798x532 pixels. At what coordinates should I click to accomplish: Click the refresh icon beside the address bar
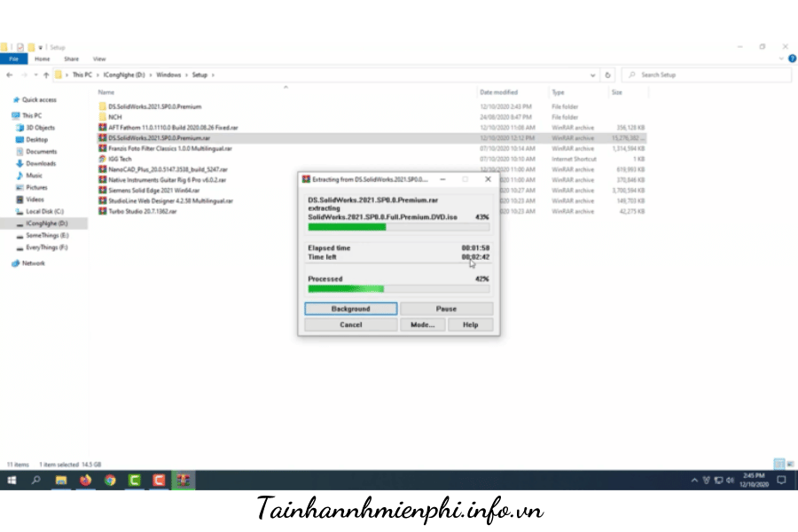click(607, 75)
